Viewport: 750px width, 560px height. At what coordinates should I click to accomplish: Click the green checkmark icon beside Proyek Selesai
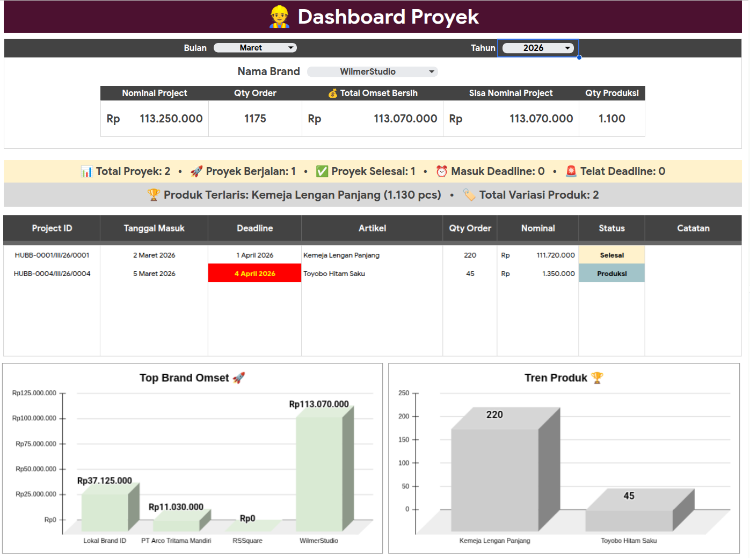[322, 171]
